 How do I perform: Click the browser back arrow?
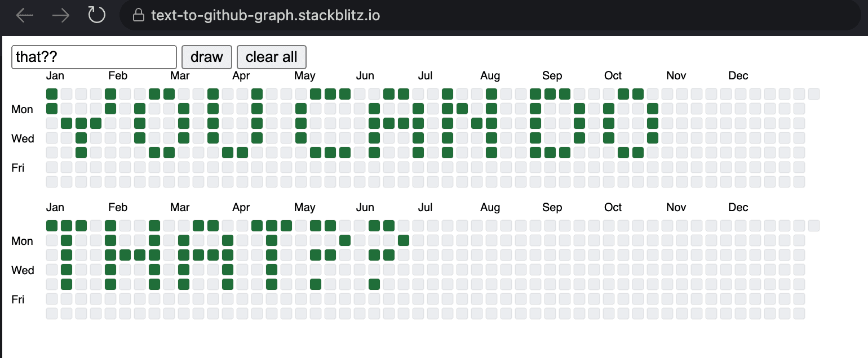click(x=24, y=15)
